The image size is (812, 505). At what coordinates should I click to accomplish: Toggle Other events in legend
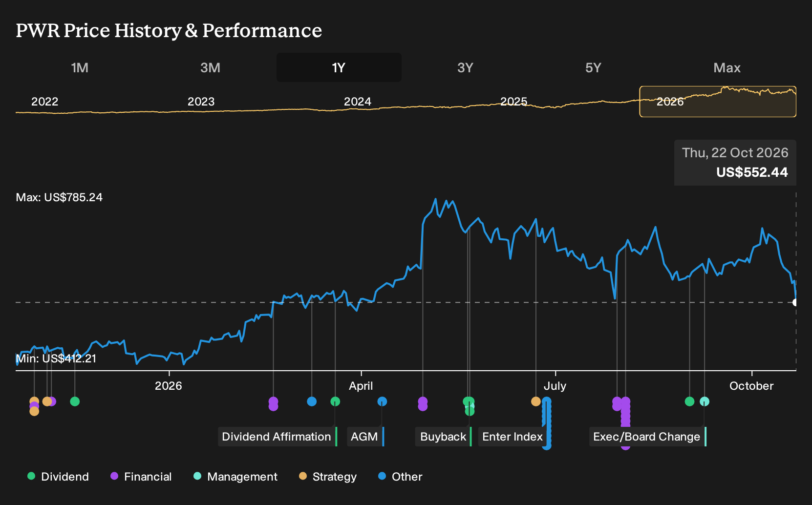click(x=400, y=477)
